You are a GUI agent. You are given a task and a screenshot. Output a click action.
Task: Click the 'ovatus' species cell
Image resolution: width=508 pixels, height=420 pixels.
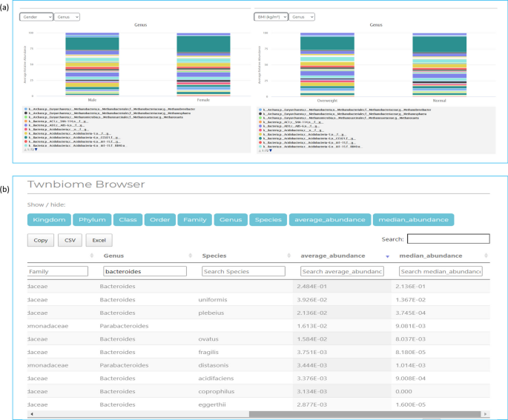coord(208,339)
